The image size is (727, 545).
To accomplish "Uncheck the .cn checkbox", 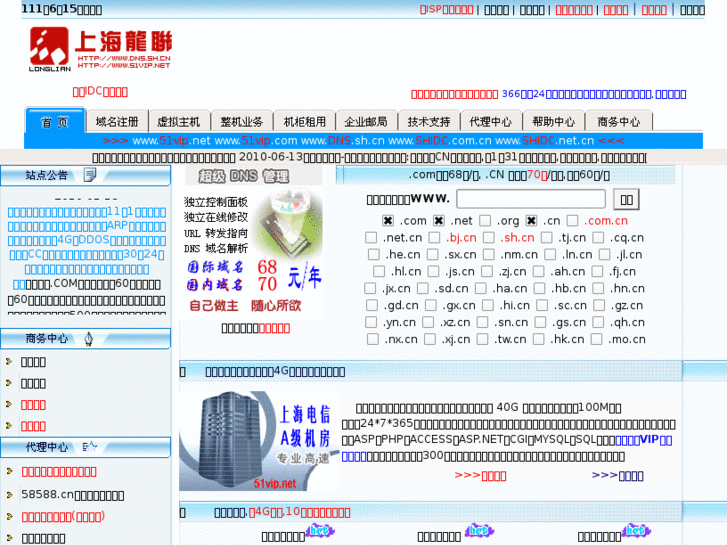I will (531, 220).
